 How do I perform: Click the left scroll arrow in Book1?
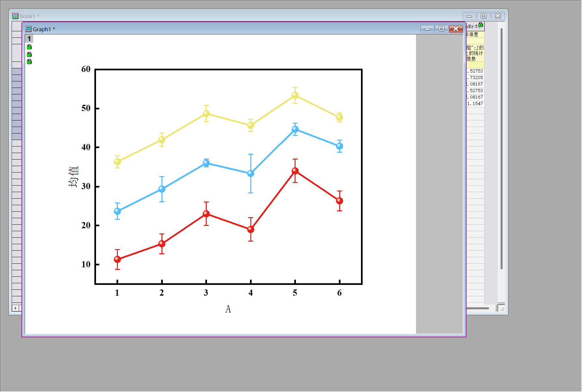[x=15, y=308]
